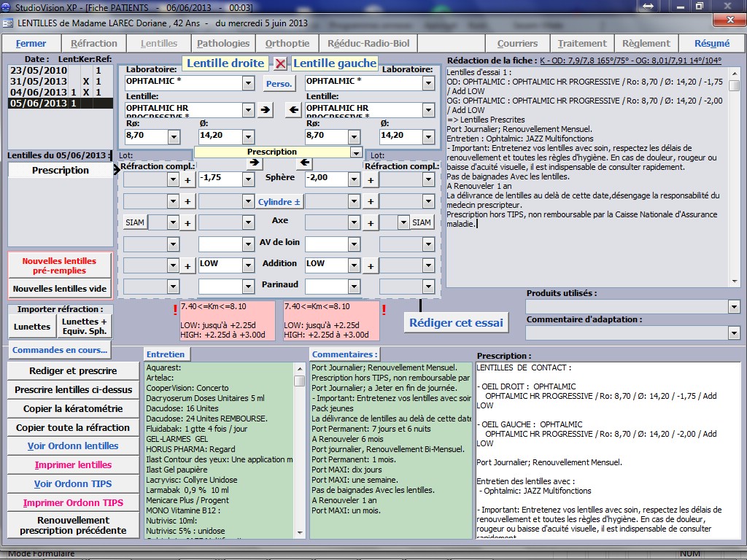747x560 pixels.
Task: Open right lens Laboratoire OPHTALMIC dropdown
Action: pyautogui.click(x=247, y=83)
